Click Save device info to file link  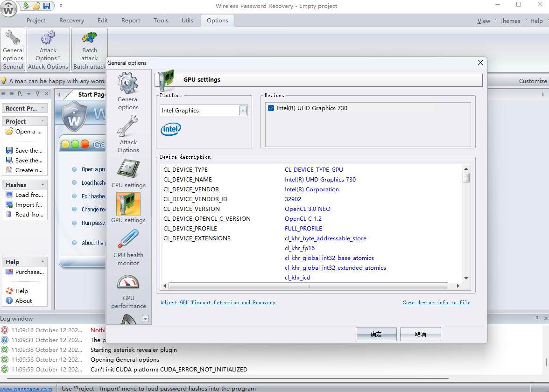[x=436, y=302]
